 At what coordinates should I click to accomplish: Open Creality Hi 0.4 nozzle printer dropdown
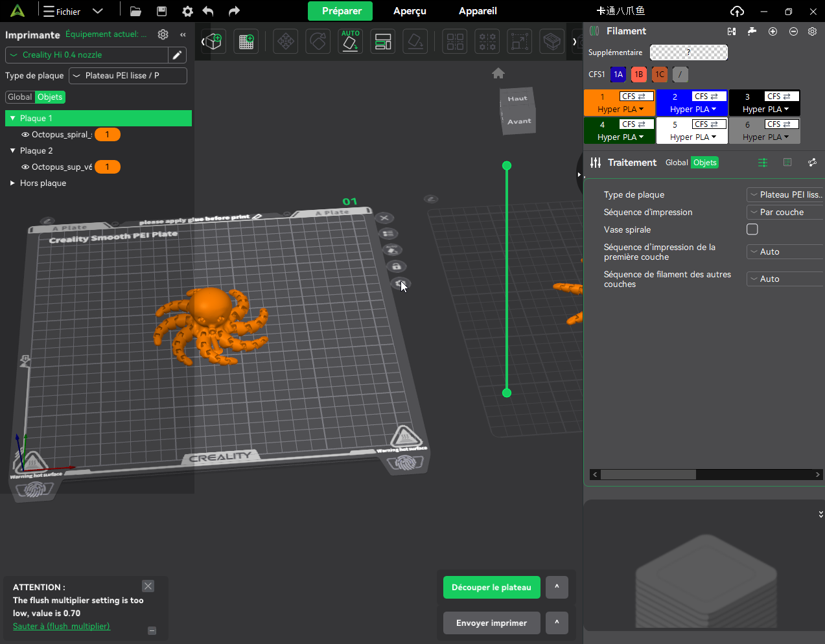(x=87, y=55)
